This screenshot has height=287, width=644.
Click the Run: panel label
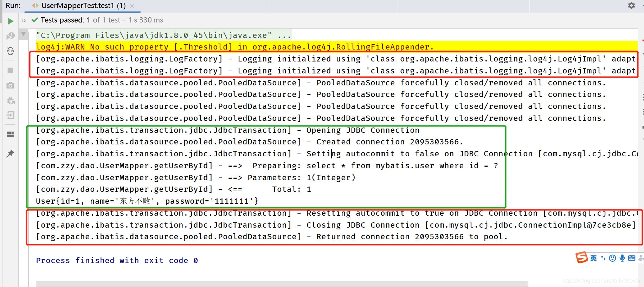13,6
